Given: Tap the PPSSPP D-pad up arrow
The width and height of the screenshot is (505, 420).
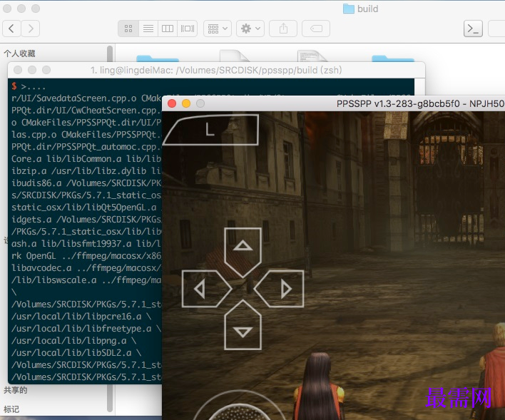Looking at the screenshot, I should pos(243,252).
